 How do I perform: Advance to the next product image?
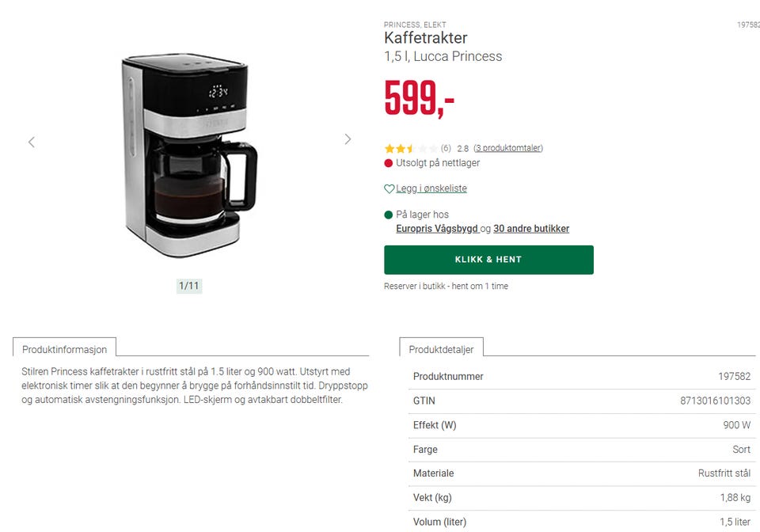[348, 139]
